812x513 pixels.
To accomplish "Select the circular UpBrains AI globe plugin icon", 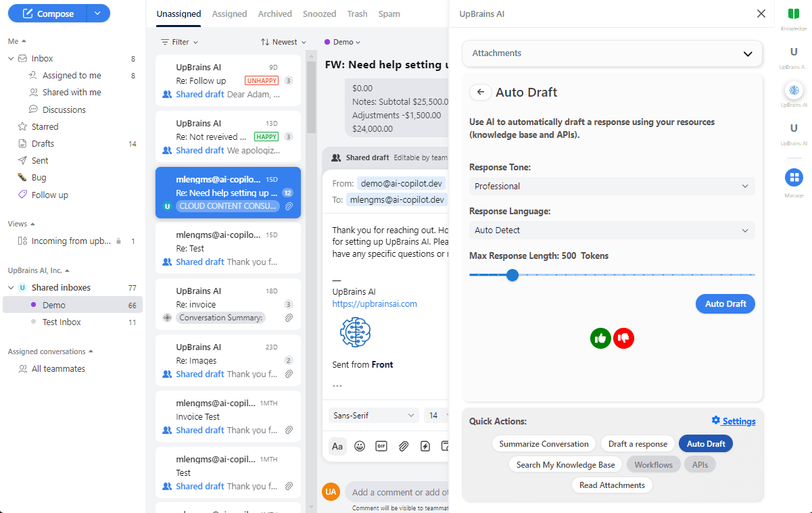I will pos(794,90).
